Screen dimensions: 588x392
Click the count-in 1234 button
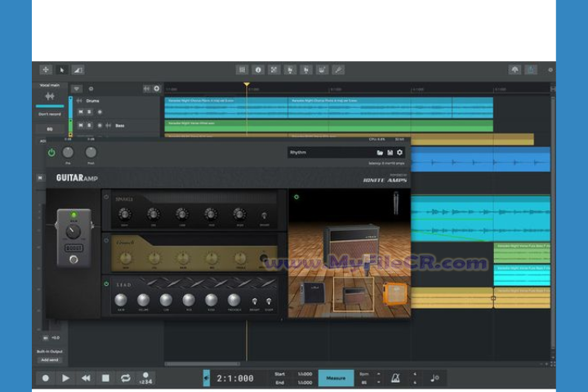click(145, 378)
